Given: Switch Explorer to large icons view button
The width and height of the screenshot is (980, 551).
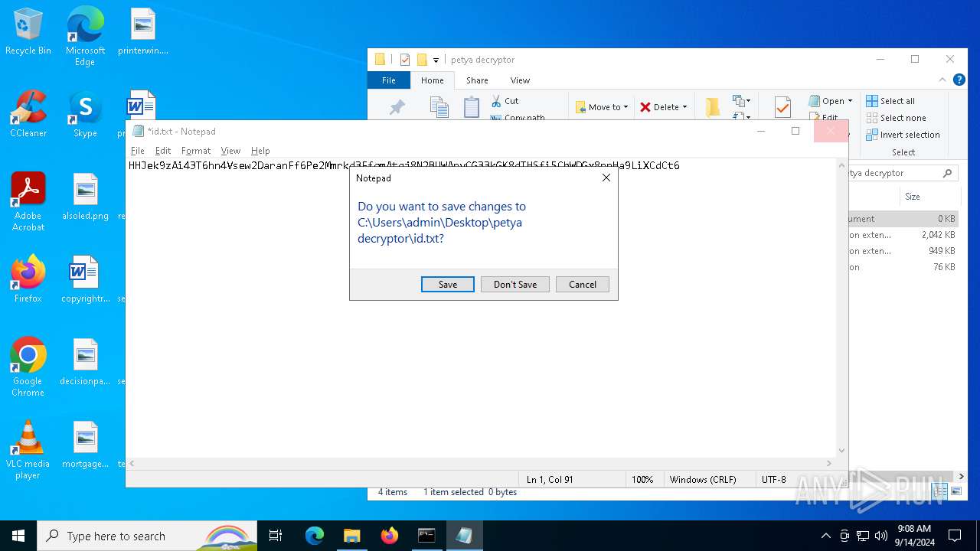Looking at the screenshot, I should [955, 491].
